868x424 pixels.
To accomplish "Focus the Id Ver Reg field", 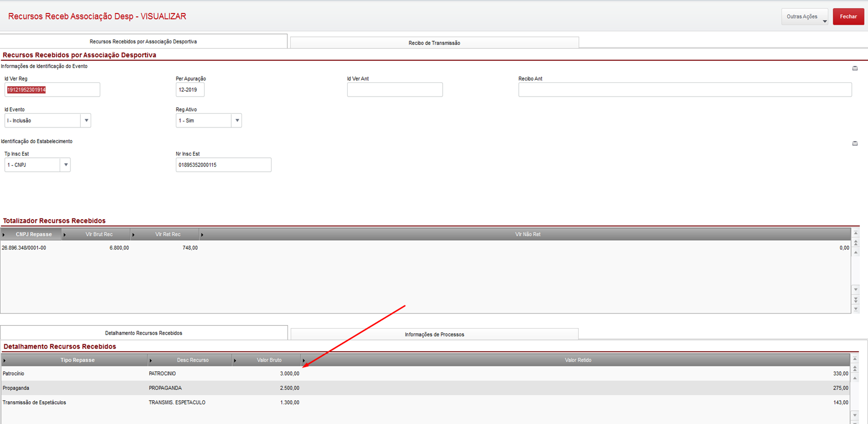I will (x=52, y=89).
